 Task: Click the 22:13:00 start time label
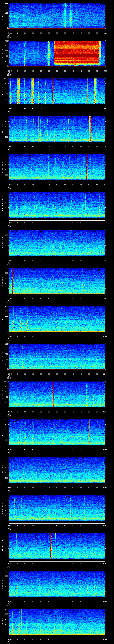click(x=9, y=487)
